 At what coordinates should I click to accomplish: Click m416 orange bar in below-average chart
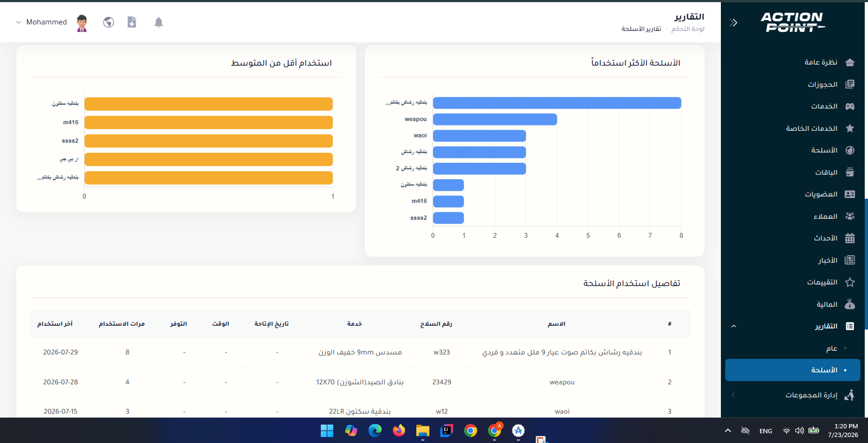coord(208,122)
